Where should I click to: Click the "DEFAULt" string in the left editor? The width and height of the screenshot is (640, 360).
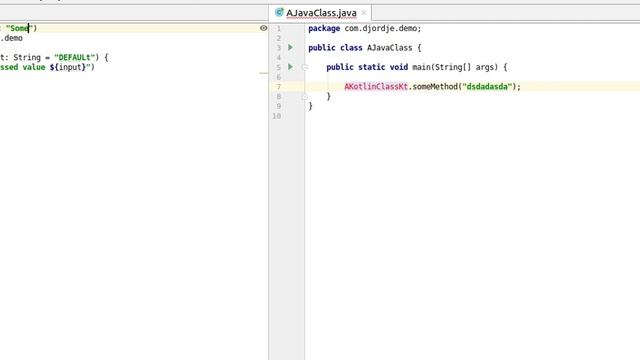tap(74, 57)
